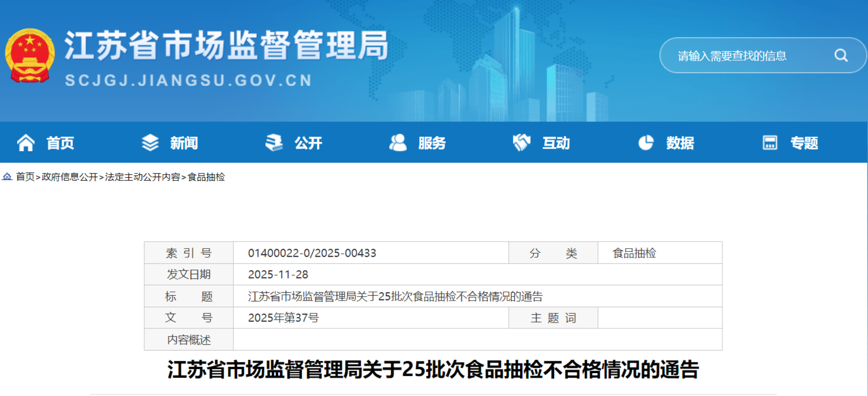This screenshot has width=868, height=396.
Task: Click 政府信息公开 breadcrumb link
Action: point(70,177)
